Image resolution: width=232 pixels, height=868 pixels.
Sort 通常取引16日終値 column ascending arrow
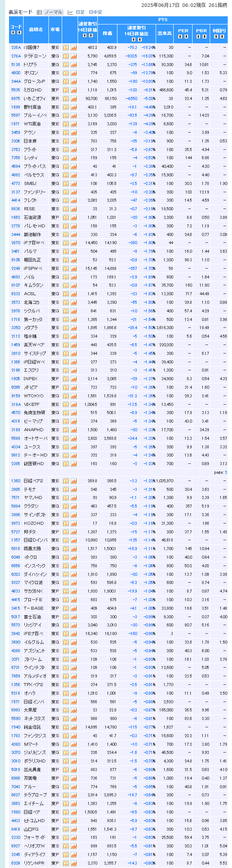coord(85,36)
